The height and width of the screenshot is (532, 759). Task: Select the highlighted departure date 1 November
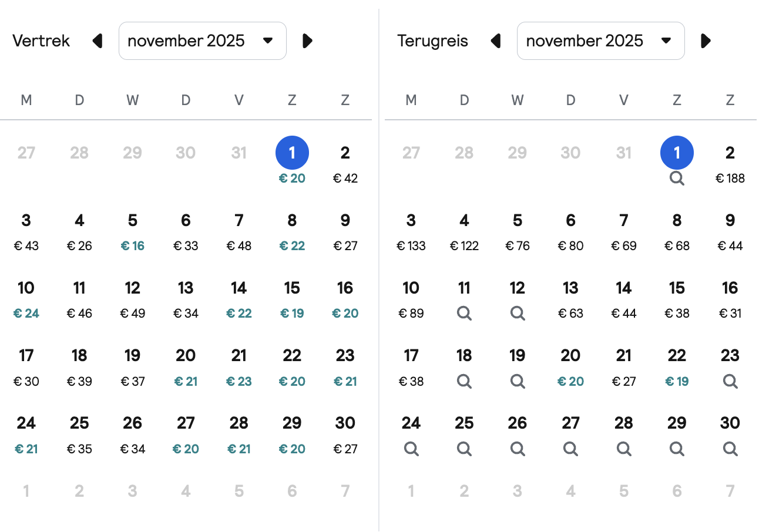pyautogui.click(x=292, y=154)
